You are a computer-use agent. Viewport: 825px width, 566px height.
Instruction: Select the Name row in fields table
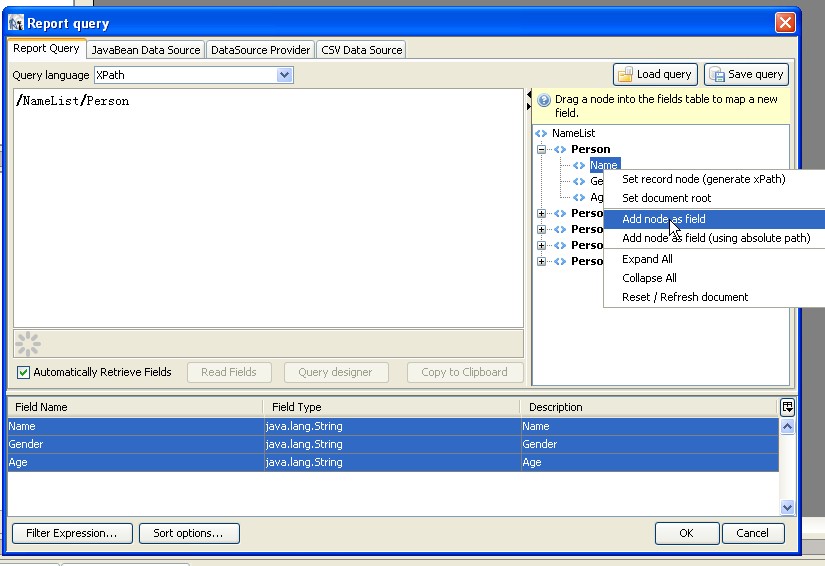pos(393,427)
